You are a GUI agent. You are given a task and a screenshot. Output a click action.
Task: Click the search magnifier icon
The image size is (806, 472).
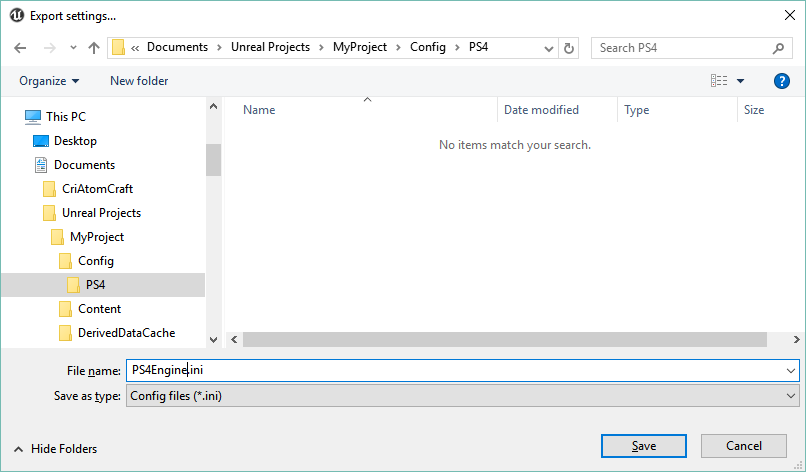tap(778, 48)
